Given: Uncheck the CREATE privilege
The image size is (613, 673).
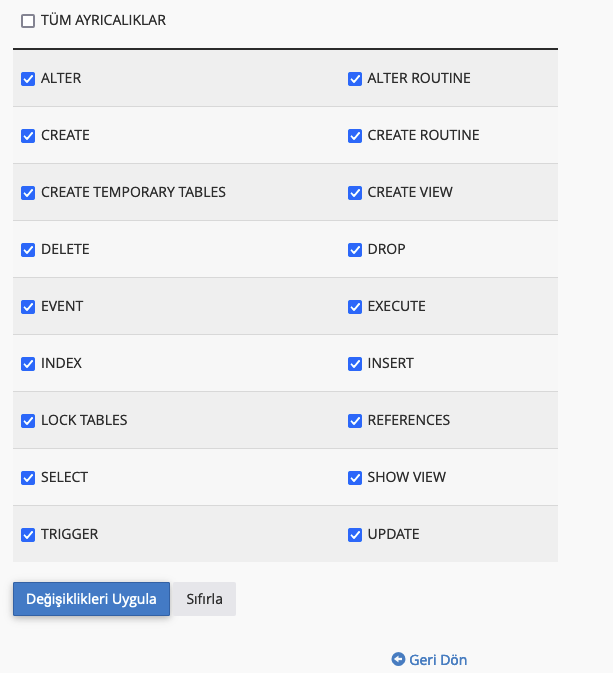Looking at the screenshot, I should point(28,136).
